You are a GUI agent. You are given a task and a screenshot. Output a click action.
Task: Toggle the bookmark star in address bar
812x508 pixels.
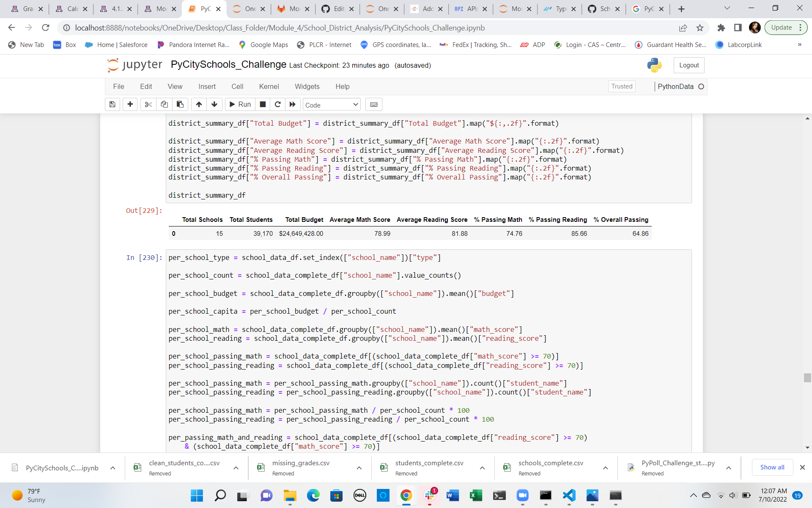click(700, 28)
